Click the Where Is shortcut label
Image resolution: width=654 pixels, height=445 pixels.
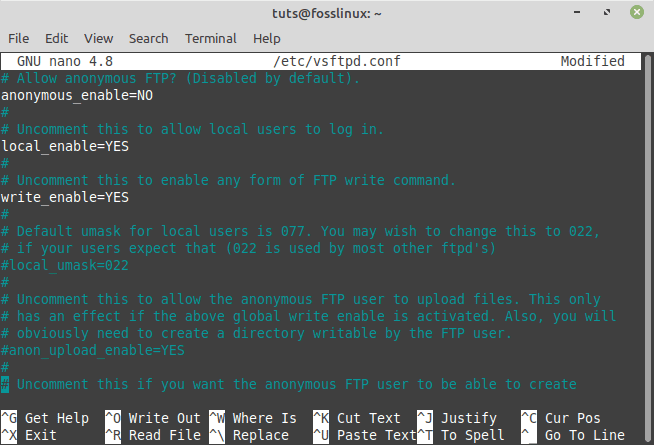pos(264,418)
